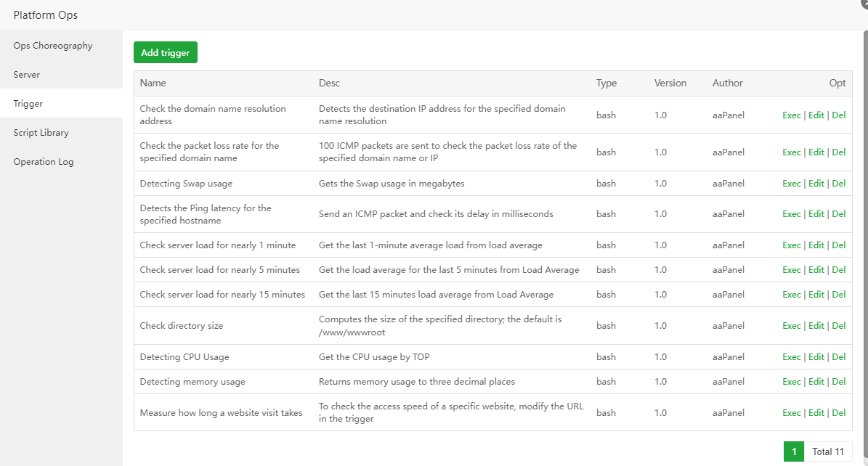Edit the Check directory size trigger

pos(816,326)
